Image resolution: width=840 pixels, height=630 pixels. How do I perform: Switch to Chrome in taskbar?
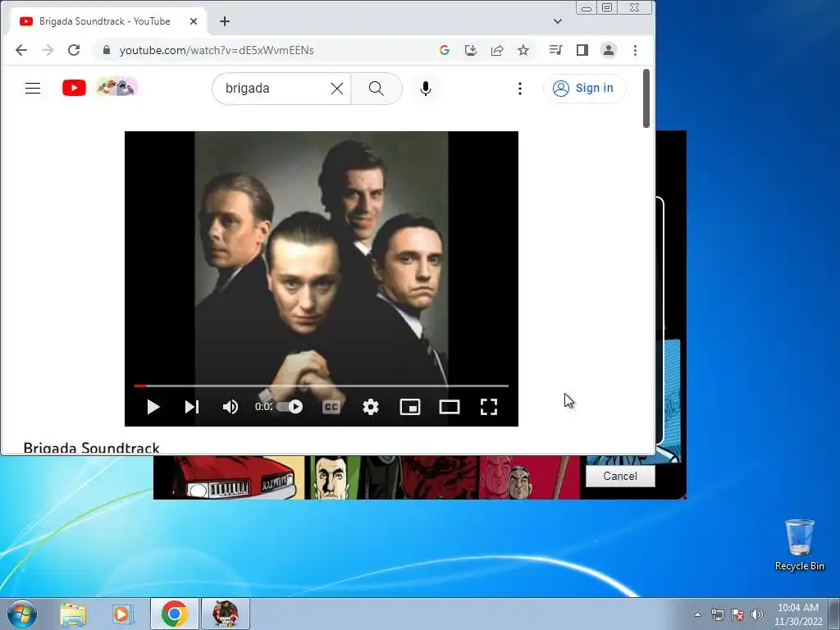point(174,614)
